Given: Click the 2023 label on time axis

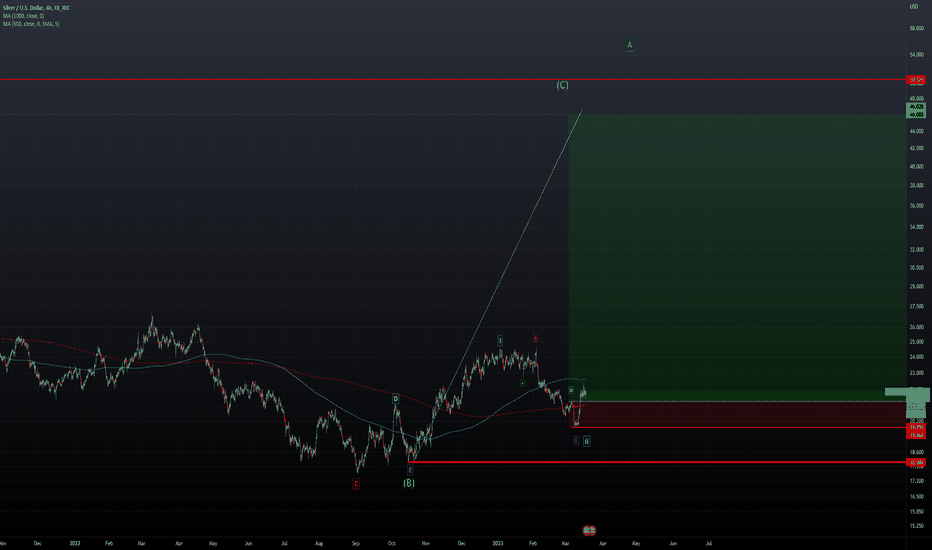Looking at the screenshot, I should coord(498,543).
